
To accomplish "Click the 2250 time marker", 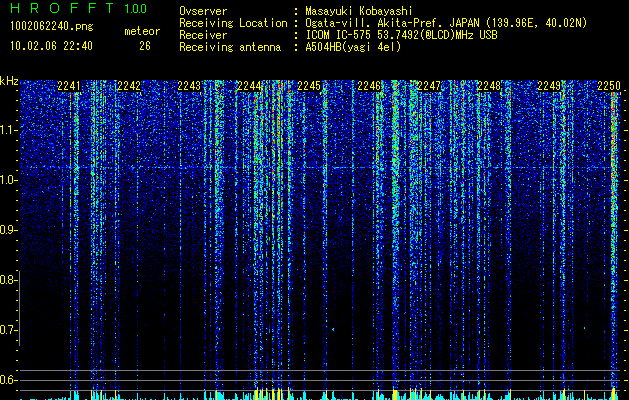I will pos(609,86).
